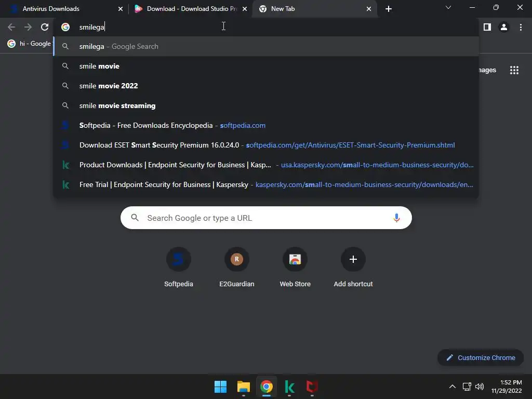Open the 'hi - Google' bookmark
The height and width of the screenshot is (399, 532).
click(x=29, y=44)
